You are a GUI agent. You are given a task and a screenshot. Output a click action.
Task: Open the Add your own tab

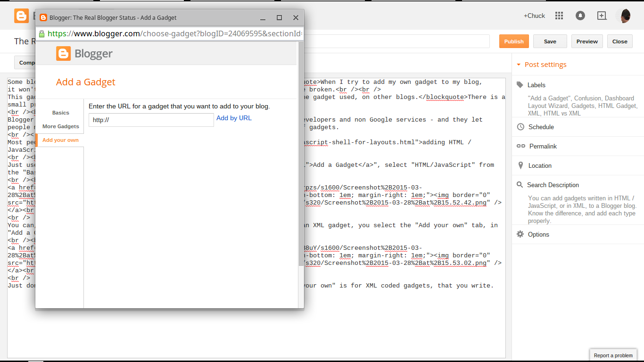(60, 140)
